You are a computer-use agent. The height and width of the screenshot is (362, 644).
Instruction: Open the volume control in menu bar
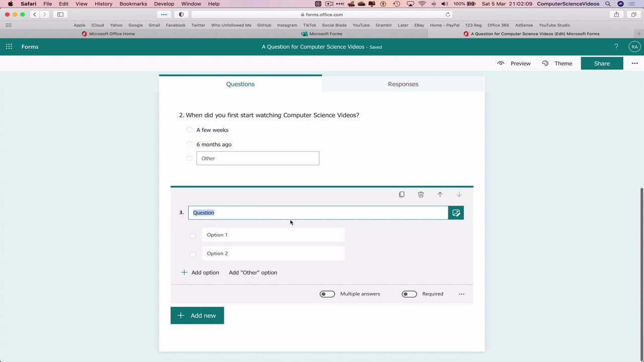coord(444,4)
